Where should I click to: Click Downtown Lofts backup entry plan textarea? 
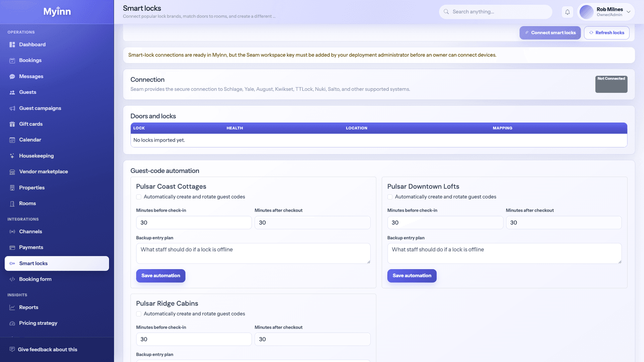click(x=504, y=253)
